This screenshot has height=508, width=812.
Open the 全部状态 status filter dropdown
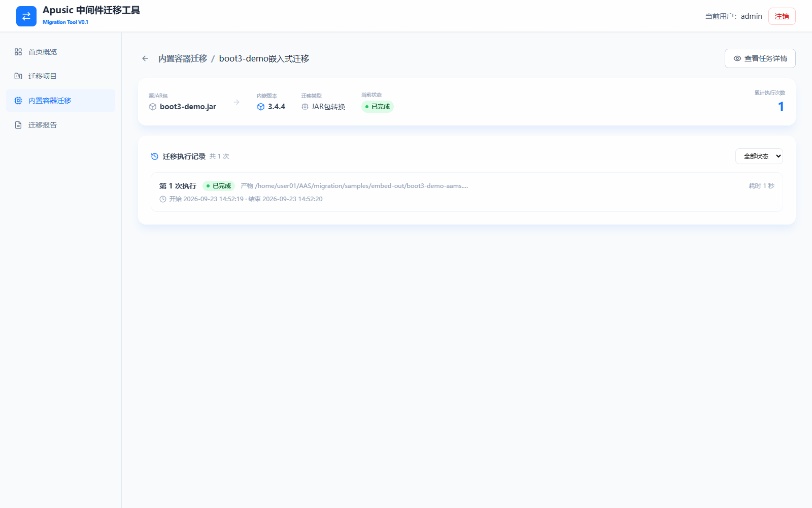[x=759, y=156]
